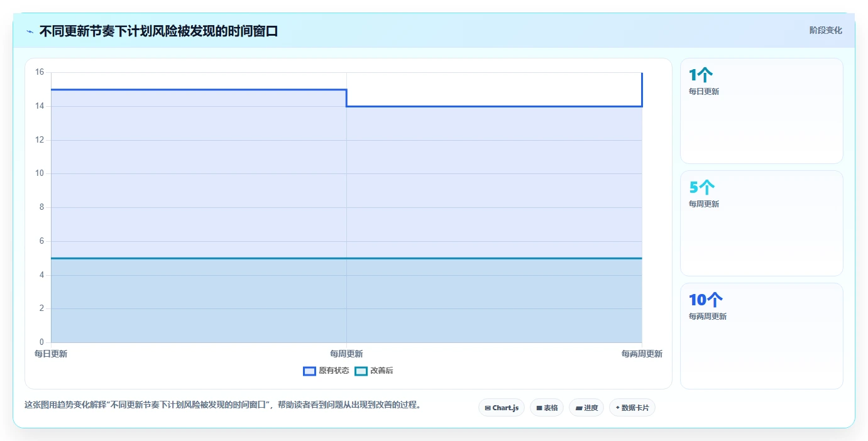
Task: Select the 数据卡片 tag chip
Action: pyautogui.click(x=632, y=408)
